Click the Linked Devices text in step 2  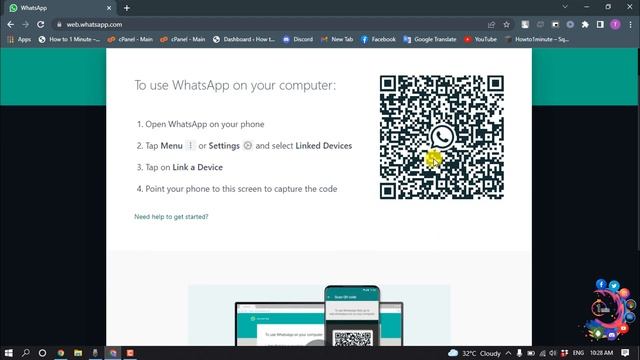click(324, 146)
